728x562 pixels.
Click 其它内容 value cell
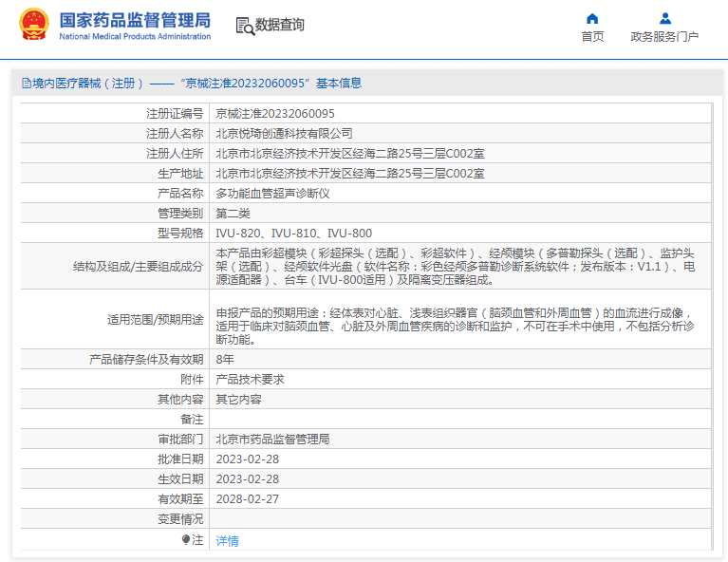tap(238, 400)
